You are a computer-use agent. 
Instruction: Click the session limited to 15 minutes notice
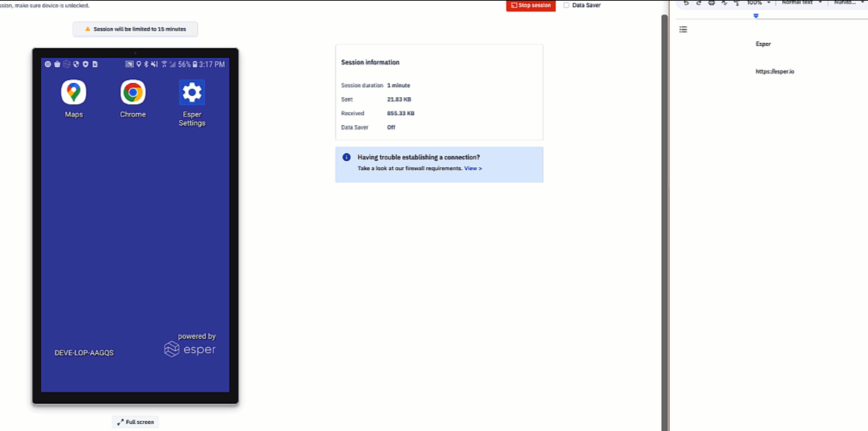(135, 29)
